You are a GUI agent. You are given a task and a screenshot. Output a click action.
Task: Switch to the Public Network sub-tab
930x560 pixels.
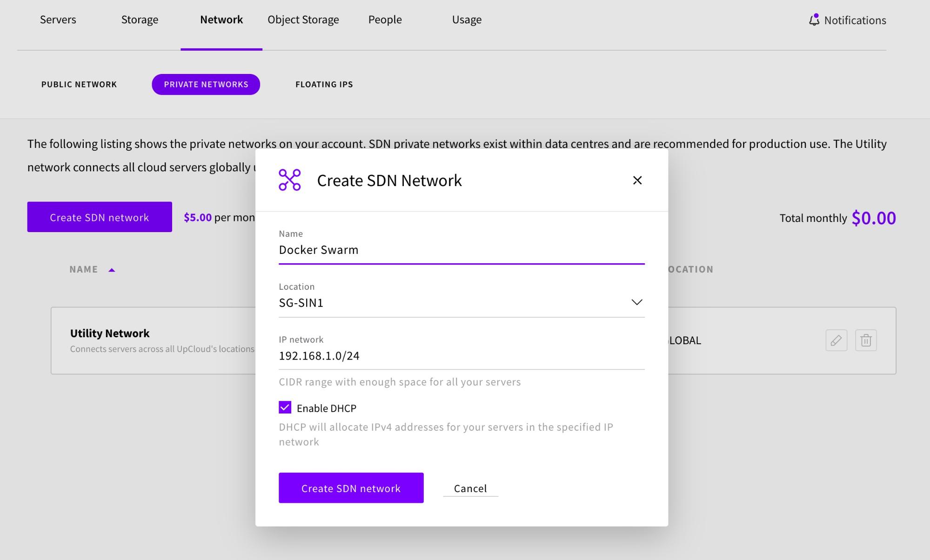tap(79, 84)
